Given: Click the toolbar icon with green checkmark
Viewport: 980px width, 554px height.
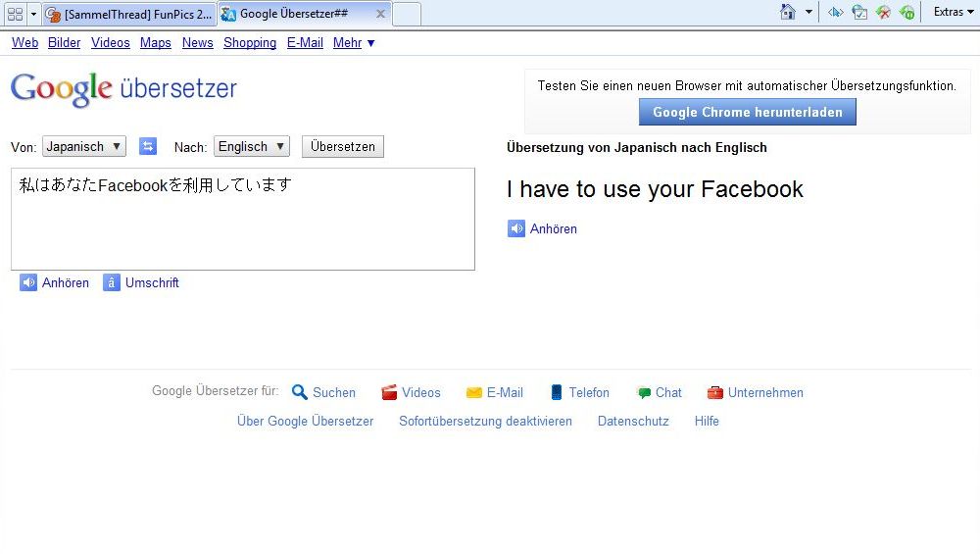Looking at the screenshot, I should tap(860, 12).
